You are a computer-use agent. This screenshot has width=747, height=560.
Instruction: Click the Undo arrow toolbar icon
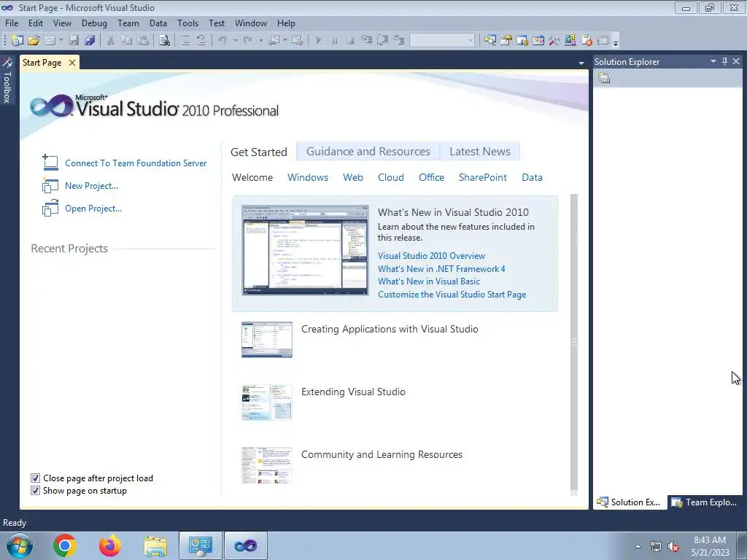(x=222, y=41)
